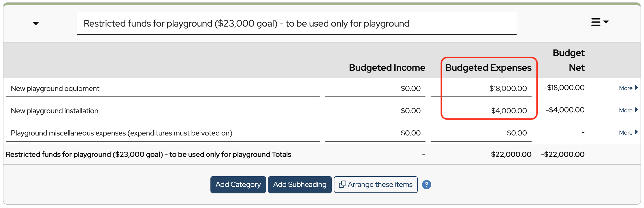Viewport: 644px width, 208px height.
Task: Edit budgeted income for New playground installation
Action: coord(375,111)
